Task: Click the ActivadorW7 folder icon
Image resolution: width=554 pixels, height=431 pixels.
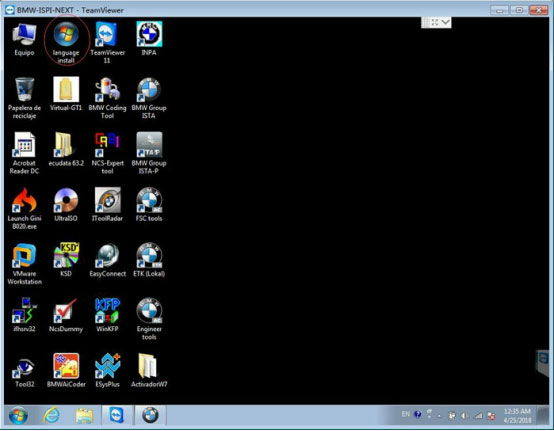Action: [149, 371]
